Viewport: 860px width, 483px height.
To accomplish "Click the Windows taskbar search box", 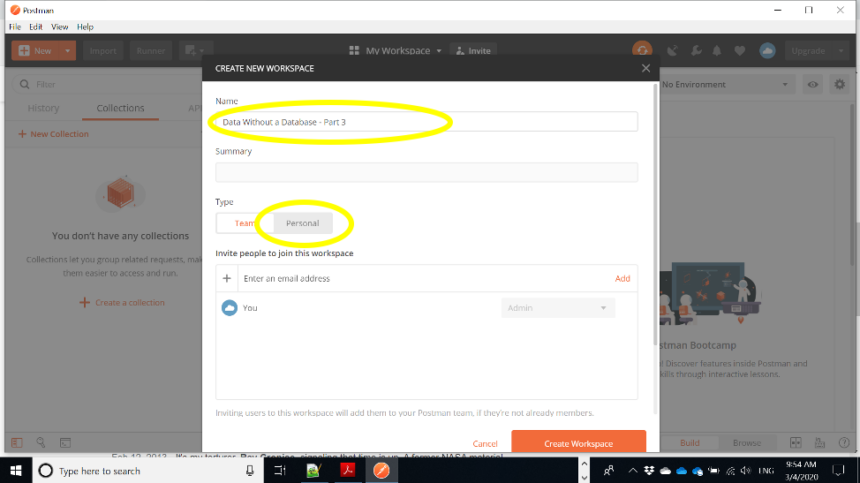I will (148, 470).
